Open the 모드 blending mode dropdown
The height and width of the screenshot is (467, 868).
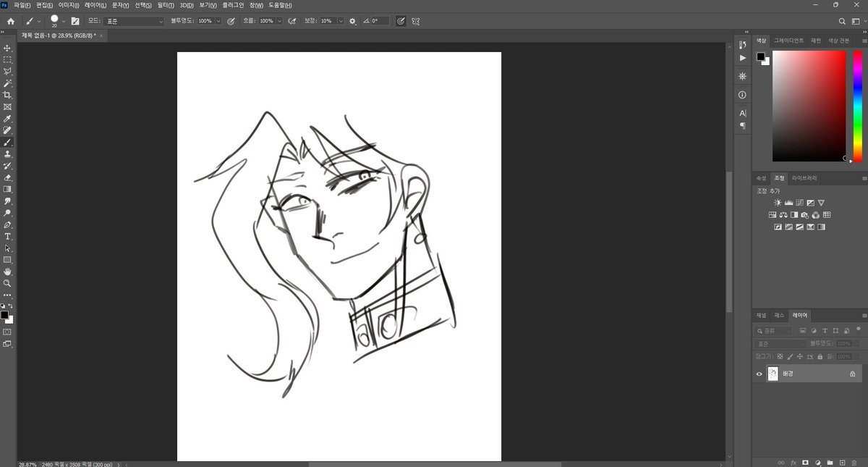coord(134,21)
